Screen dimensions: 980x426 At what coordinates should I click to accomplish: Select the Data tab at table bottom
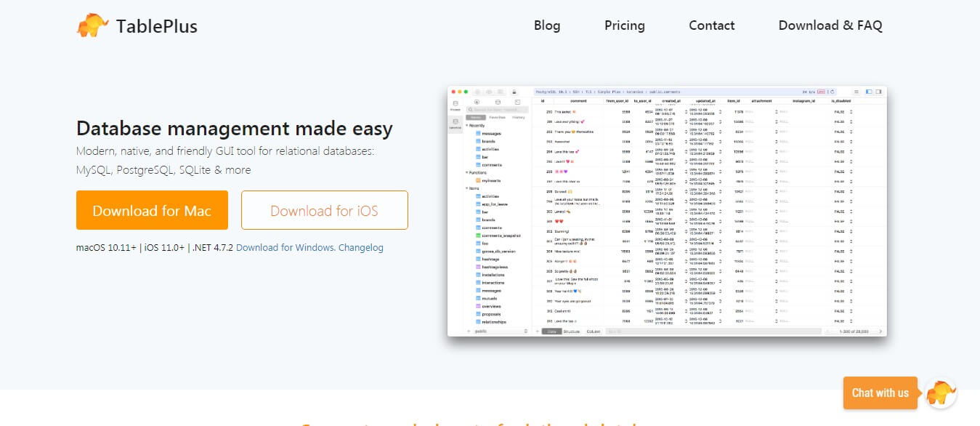(551, 331)
